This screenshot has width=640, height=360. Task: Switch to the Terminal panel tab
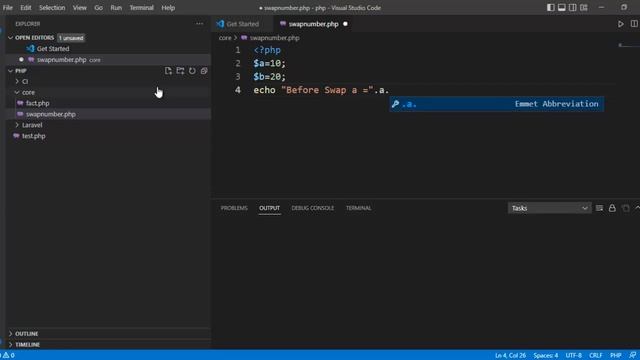pyautogui.click(x=358, y=208)
